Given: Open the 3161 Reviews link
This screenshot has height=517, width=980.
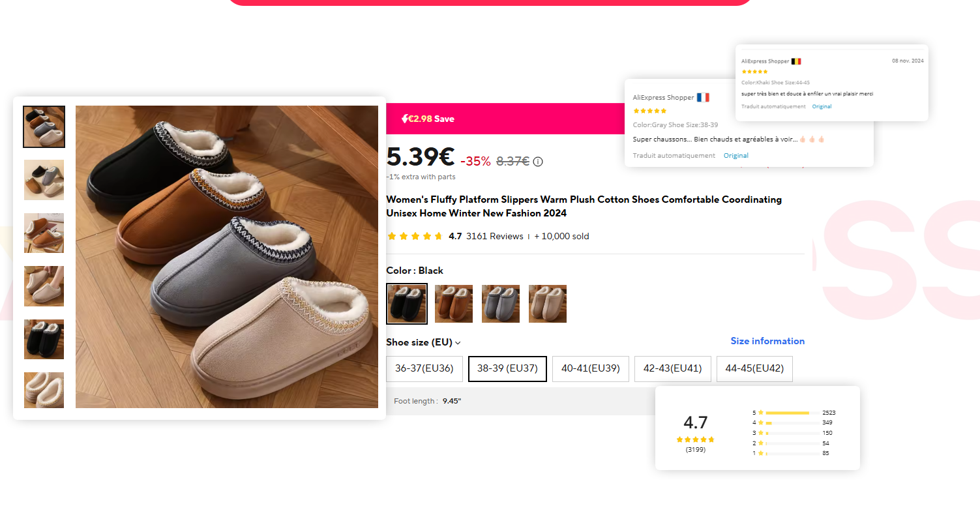Looking at the screenshot, I should click(495, 237).
